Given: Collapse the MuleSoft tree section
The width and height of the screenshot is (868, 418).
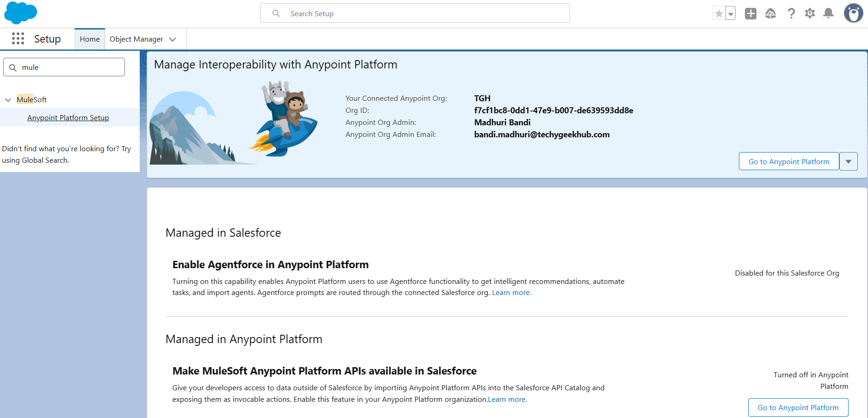Looking at the screenshot, I should [8, 100].
